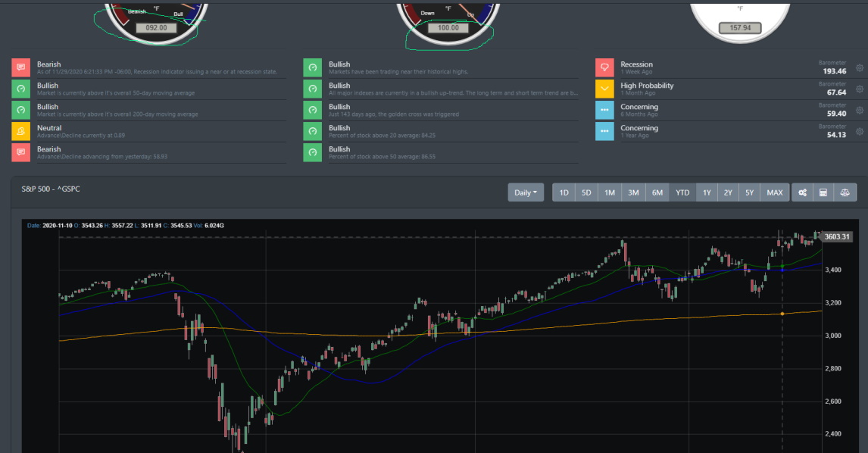Click green icon for stock above 50 average

click(x=313, y=152)
